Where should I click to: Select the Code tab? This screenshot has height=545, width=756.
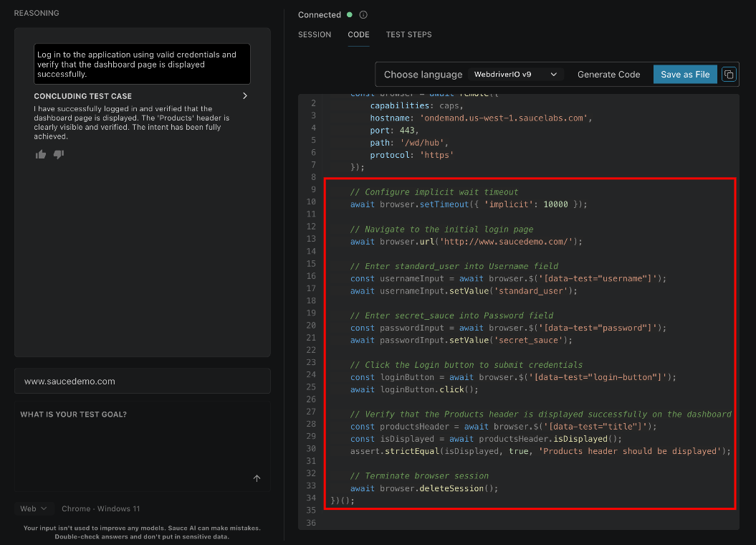tap(359, 34)
